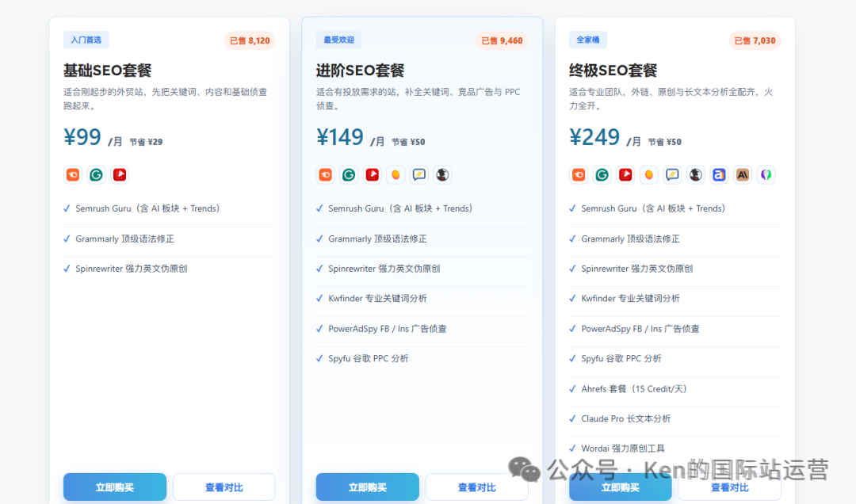Select the 终极SEO套餐 title
The image size is (856, 504).
[613, 71]
